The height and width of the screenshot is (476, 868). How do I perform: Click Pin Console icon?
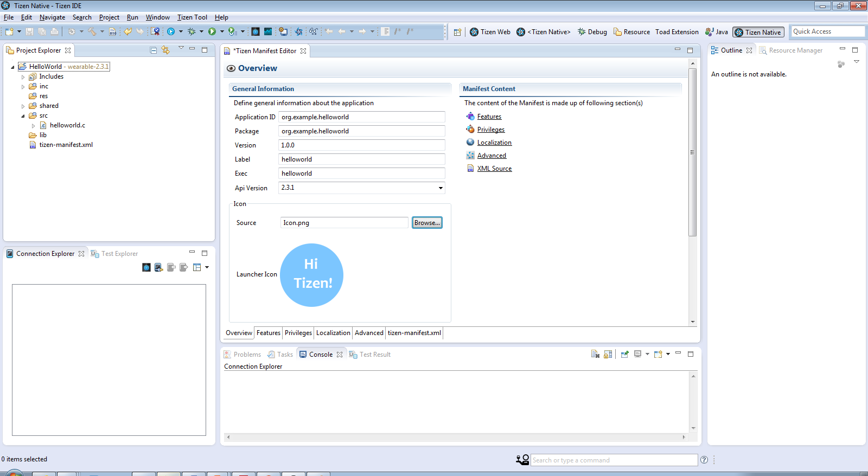point(625,354)
